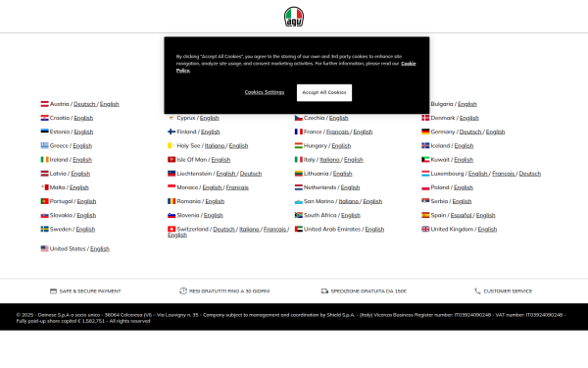The height and width of the screenshot is (368, 588).
Task: Click the Switzerland flag icon
Action: click(x=171, y=229)
